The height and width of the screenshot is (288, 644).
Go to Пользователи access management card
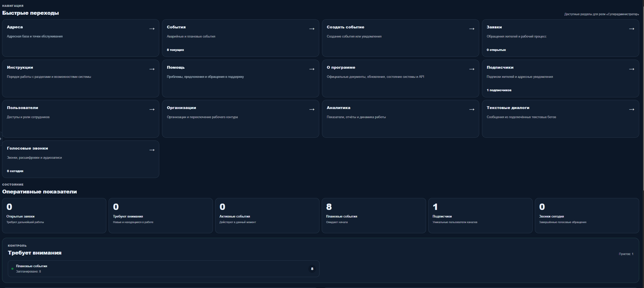tap(80, 119)
